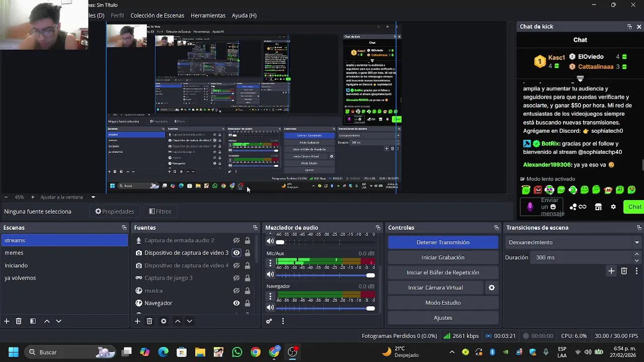Viewport: 644px width, 362px height.
Task: Unlock the Navegador source
Action: pyautogui.click(x=247, y=303)
